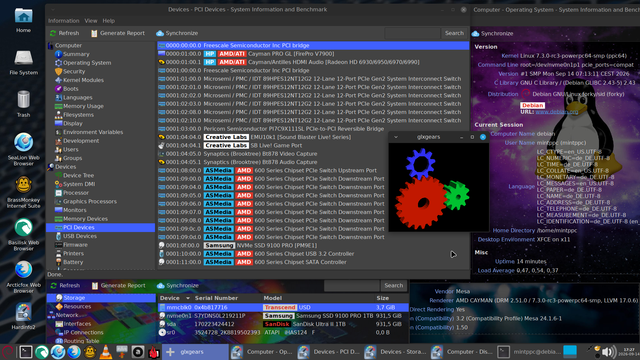Viewport: 640px width, 360px height.
Task: Select Operating System in the sidebar
Action: click(x=87, y=63)
